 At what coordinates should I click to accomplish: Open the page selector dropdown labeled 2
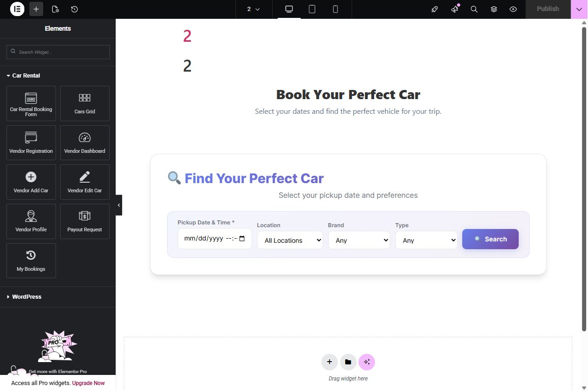pos(253,9)
